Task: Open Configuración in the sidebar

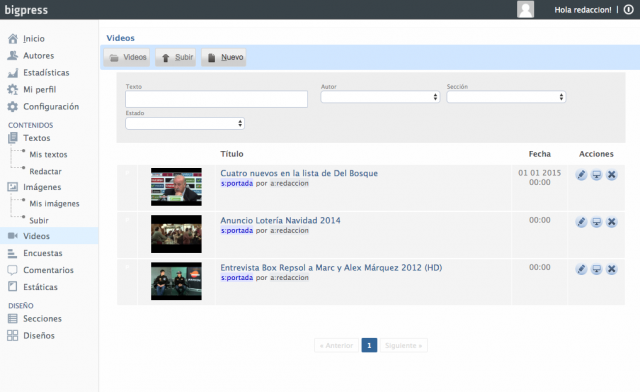Action: (x=51, y=107)
